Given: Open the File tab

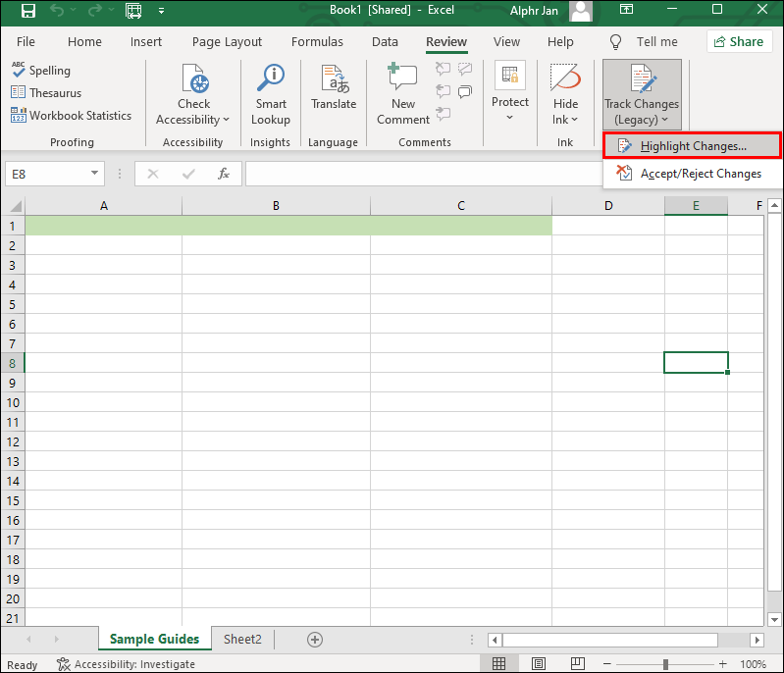Looking at the screenshot, I should (x=26, y=41).
